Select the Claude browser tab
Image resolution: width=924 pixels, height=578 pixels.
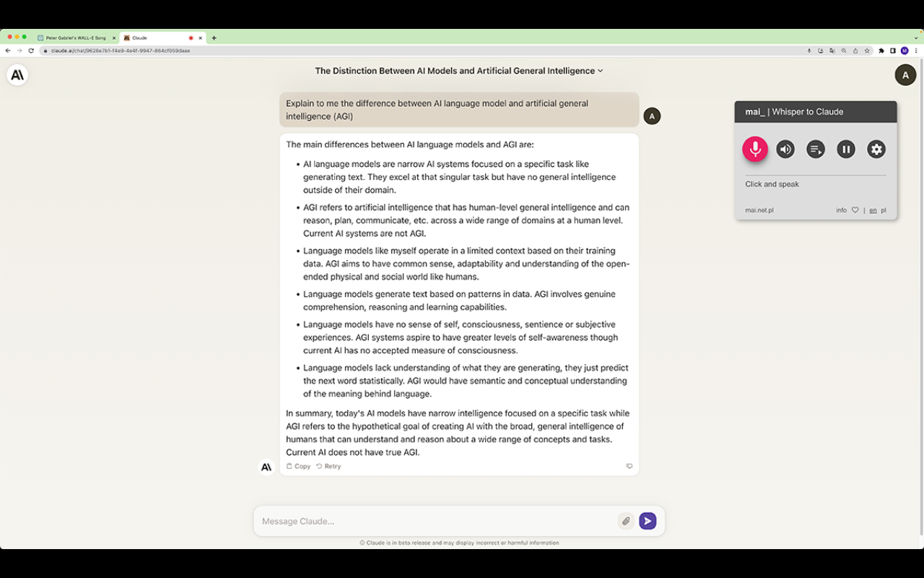[163, 38]
